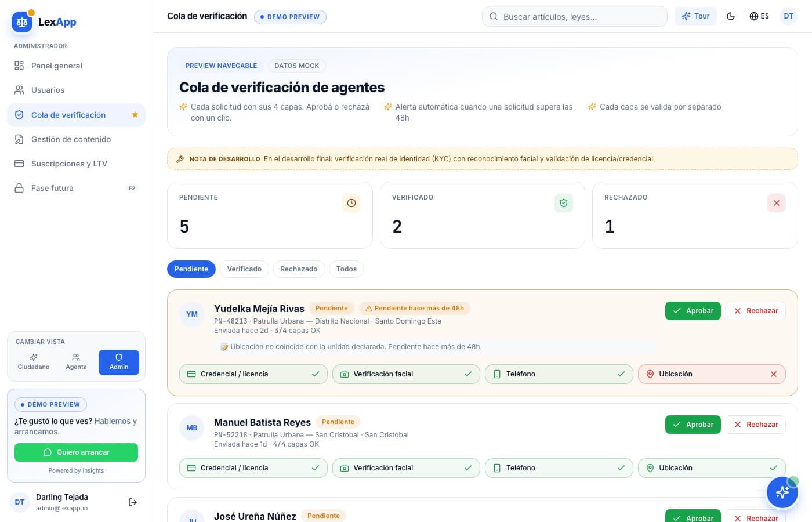Viewport: 812px width, 522px height.
Task: Click star icon on Cola de verificación
Action: [135, 115]
